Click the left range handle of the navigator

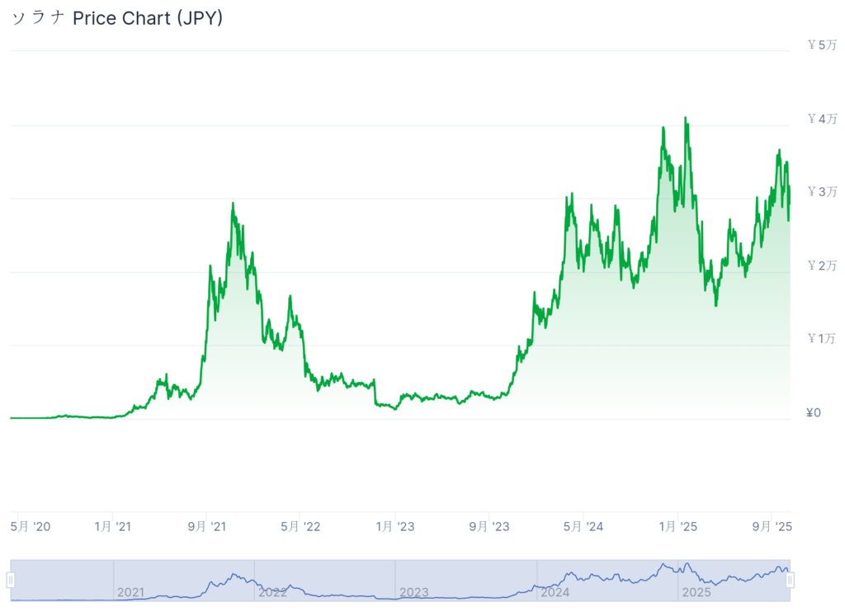11,581
